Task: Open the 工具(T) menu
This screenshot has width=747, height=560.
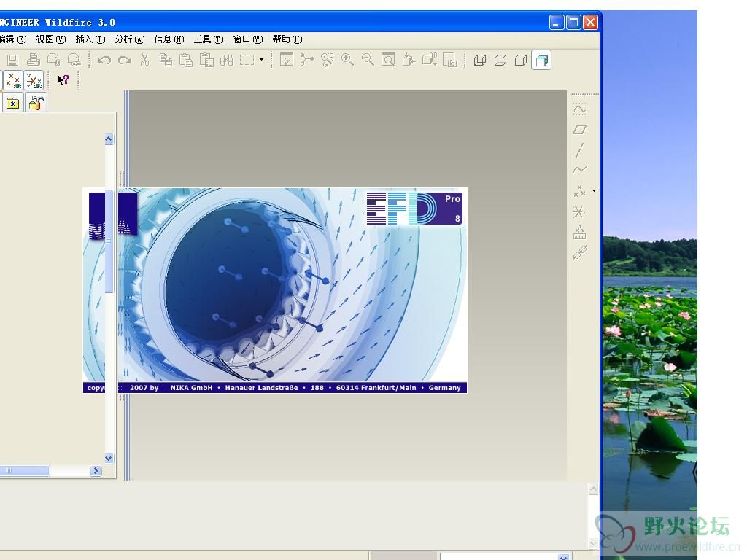Action: pos(209,39)
